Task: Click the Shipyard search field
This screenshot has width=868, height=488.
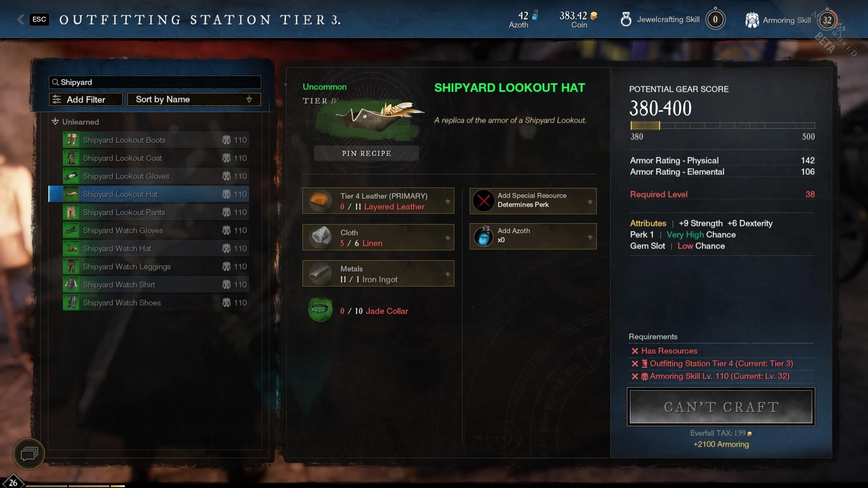Action: 155,82
